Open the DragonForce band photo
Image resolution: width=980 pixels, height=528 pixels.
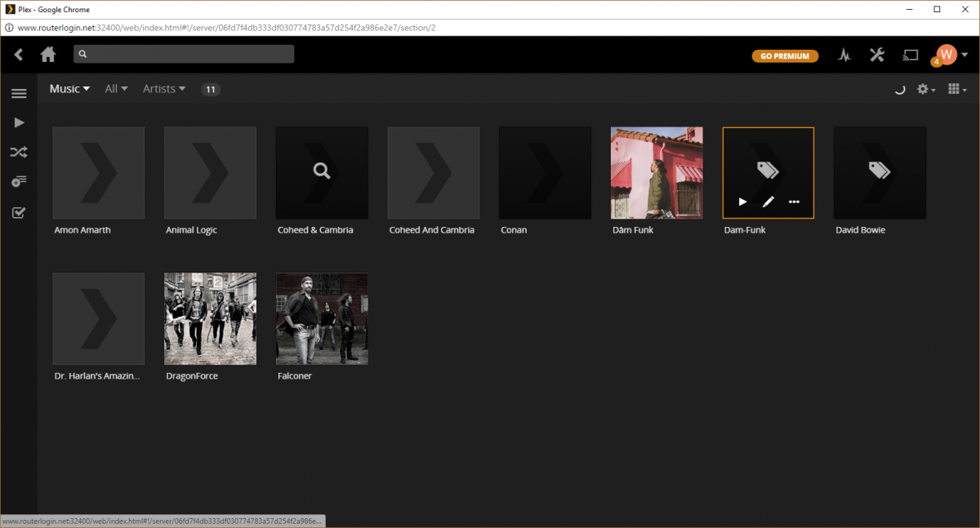(x=211, y=319)
